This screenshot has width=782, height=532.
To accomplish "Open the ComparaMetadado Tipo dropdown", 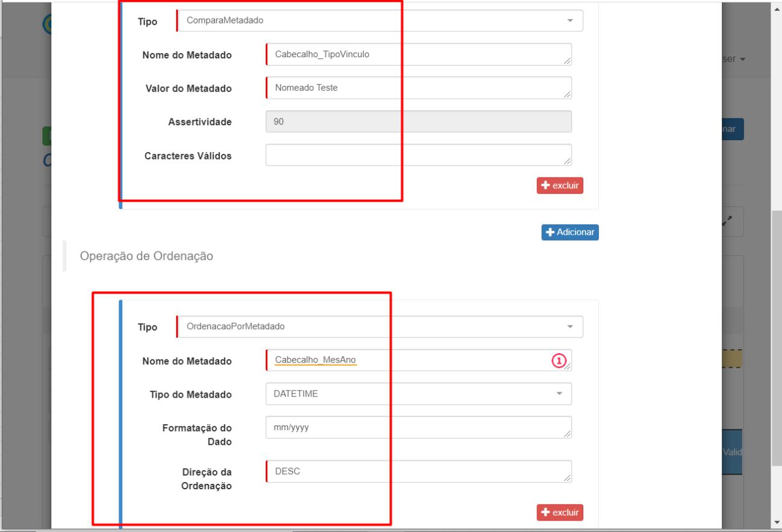I will click(x=379, y=20).
